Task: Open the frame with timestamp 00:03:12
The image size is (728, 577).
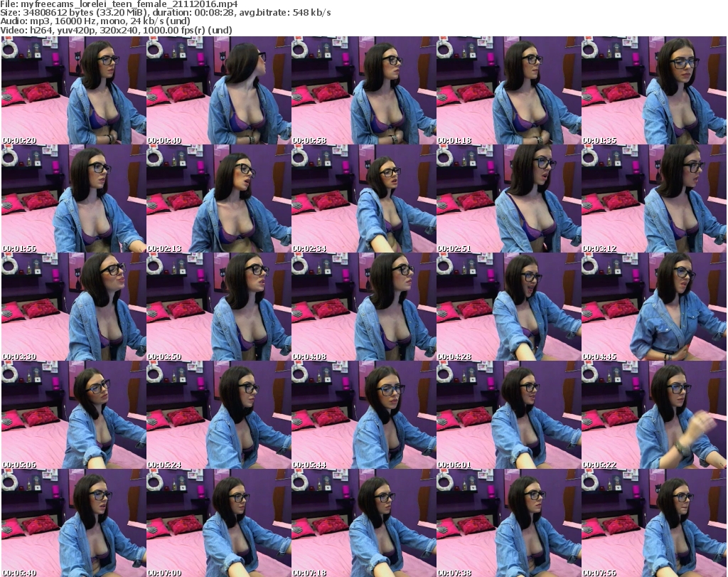Action: tap(654, 198)
